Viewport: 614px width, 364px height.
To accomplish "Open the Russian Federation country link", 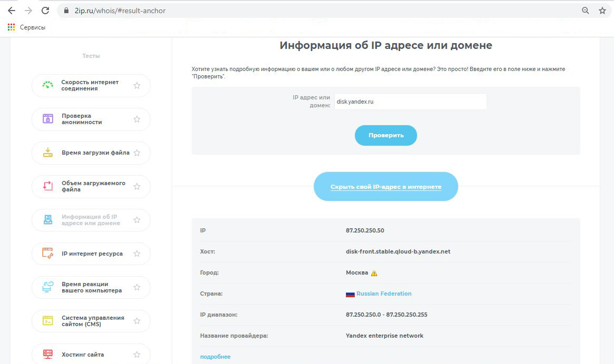I will [384, 294].
